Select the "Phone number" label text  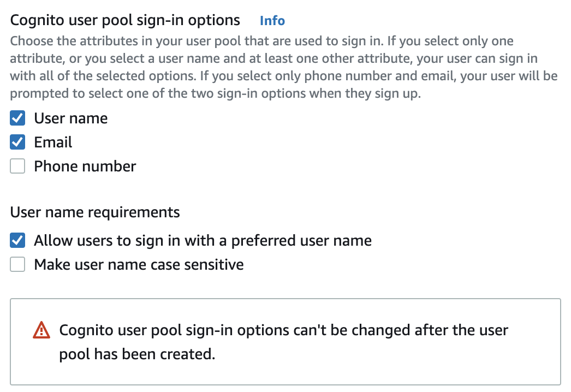85,167
